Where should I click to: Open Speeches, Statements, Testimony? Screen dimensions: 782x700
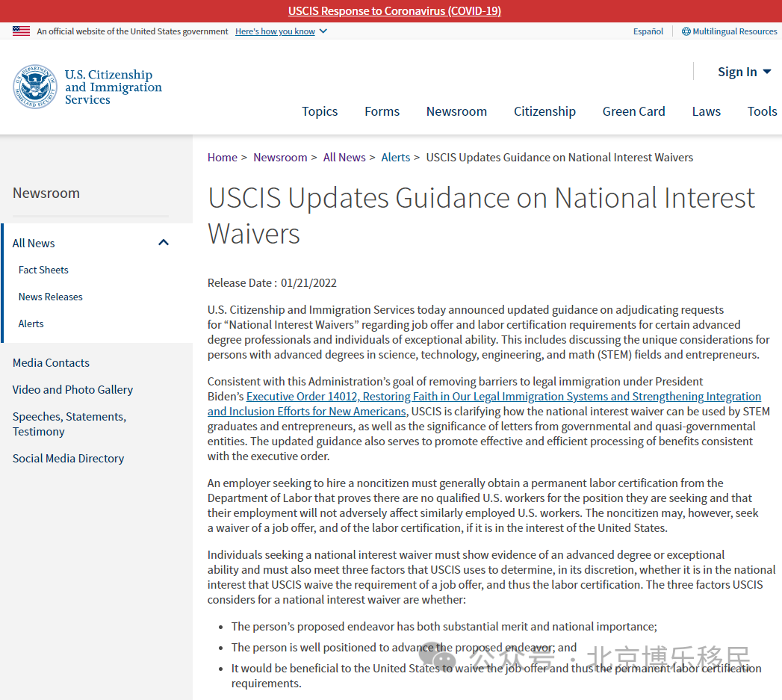(x=69, y=424)
